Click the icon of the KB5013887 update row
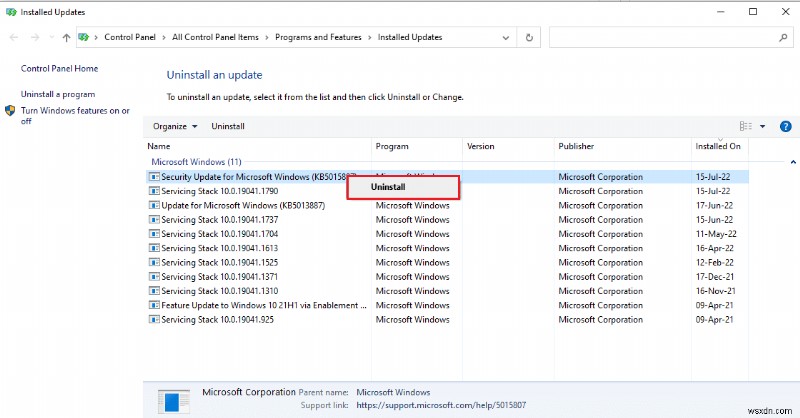 pyautogui.click(x=154, y=205)
